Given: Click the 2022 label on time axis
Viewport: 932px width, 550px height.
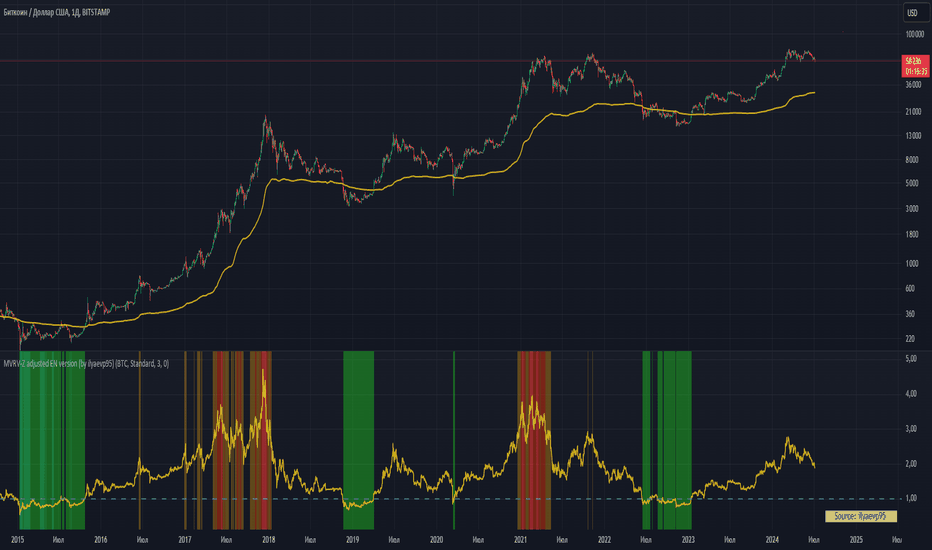Looking at the screenshot, I should [604, 540].
